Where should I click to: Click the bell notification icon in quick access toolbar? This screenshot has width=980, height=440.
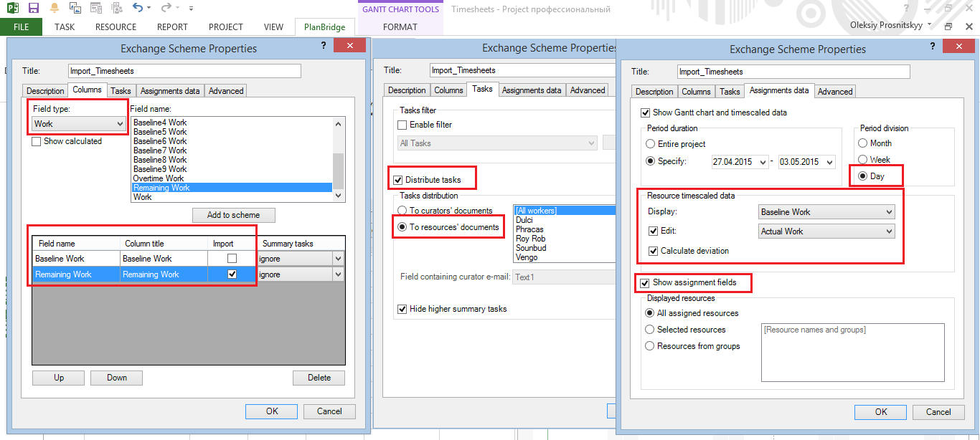pos(55,8)
